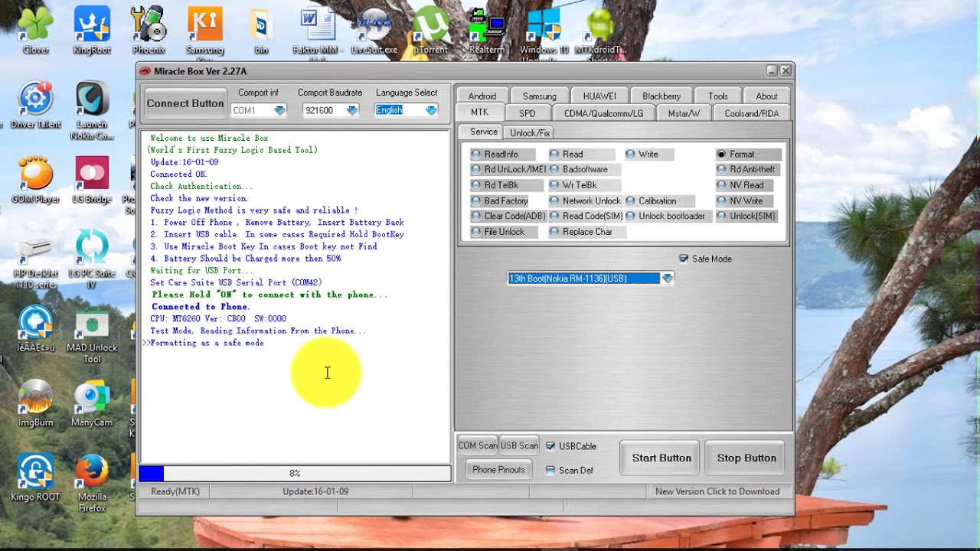Choose the Network Unlock option
980x551 pixels.
click(x=585, y=201)
